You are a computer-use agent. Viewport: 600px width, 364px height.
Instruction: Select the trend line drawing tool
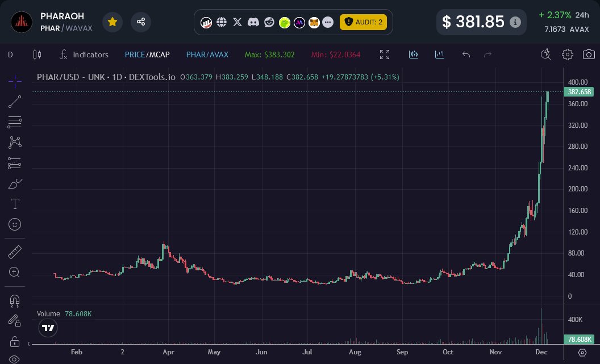tap(15, 102)
